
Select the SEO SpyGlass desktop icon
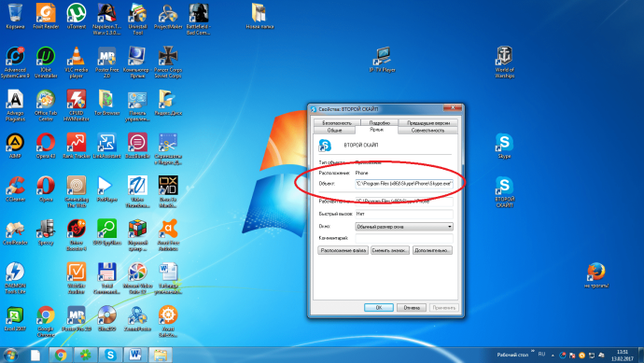click(106, 233)
